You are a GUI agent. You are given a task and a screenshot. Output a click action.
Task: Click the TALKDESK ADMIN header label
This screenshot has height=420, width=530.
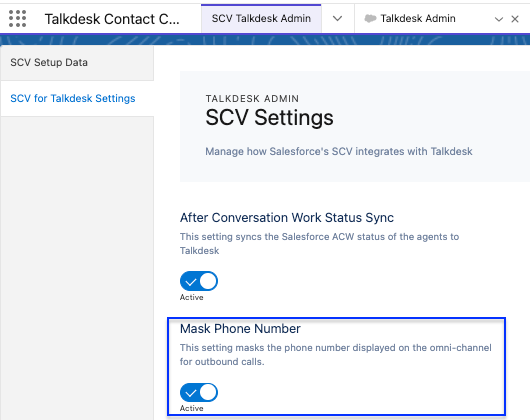click(252, 99)
